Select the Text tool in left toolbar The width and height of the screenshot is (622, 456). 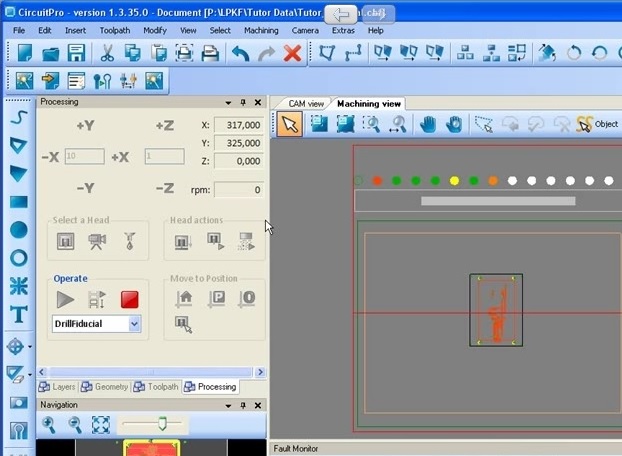click(18, 314)
